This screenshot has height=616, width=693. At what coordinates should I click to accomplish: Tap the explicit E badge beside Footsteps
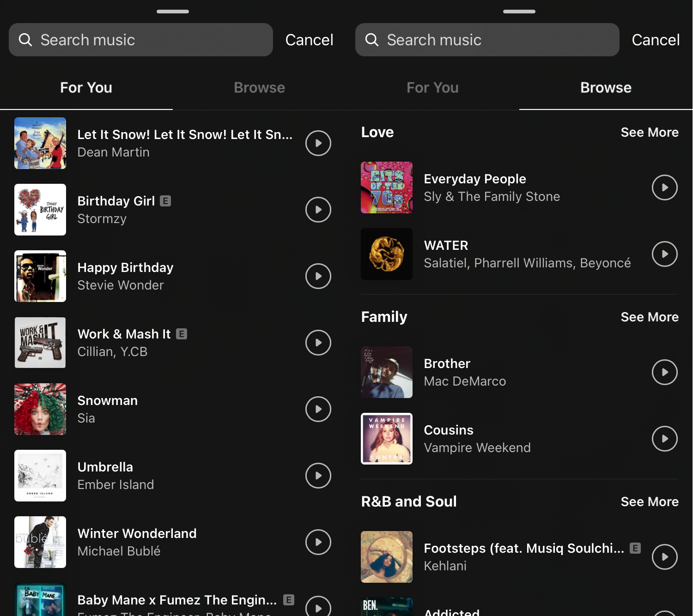pos(635,548)
